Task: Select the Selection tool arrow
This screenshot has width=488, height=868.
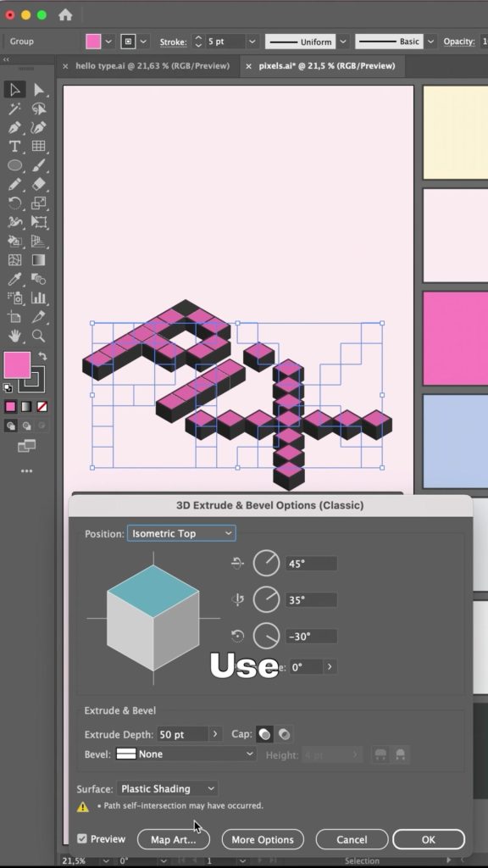Action: coord(15,89)
